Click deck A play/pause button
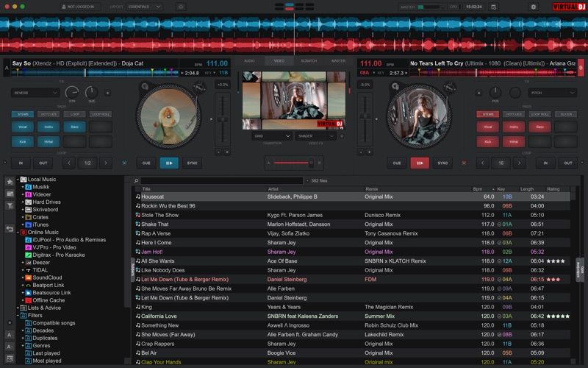 (x=169, y=163)
